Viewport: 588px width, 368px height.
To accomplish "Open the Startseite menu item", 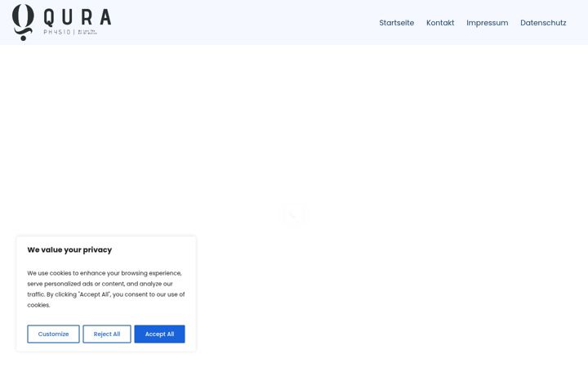I will coord(396,23).
